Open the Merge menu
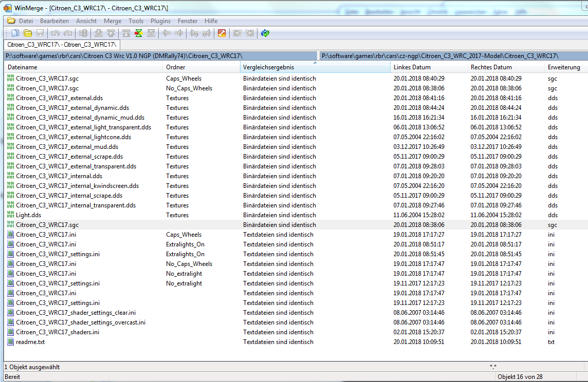The width and height of the screenshot is (588, 382). tap(113, 21)
